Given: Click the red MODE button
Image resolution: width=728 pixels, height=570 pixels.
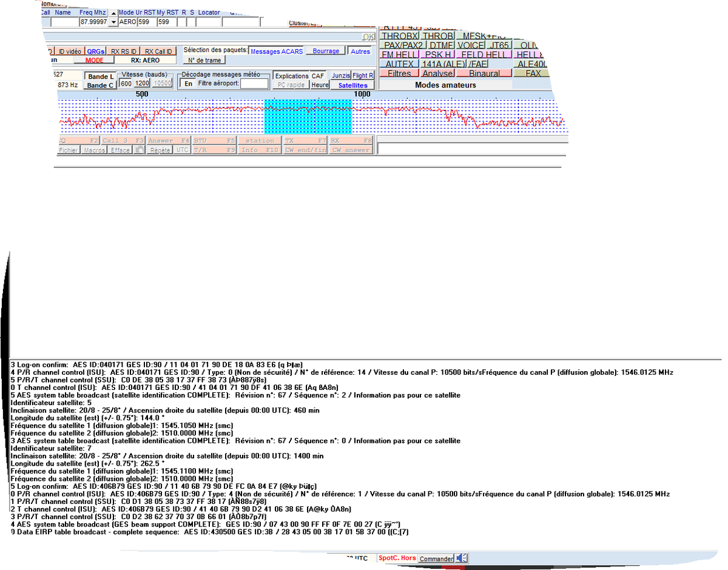Looking at the screenshot, I should 95,60.
